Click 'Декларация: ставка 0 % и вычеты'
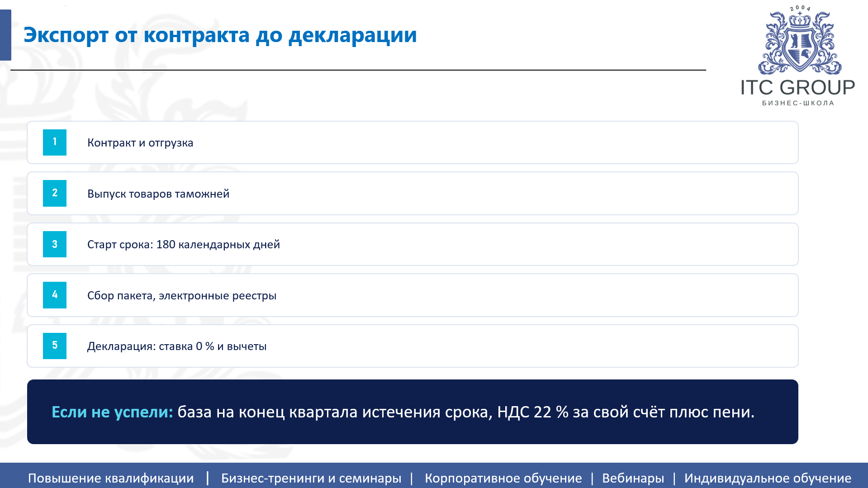868x488 pixels. (177, 346)
